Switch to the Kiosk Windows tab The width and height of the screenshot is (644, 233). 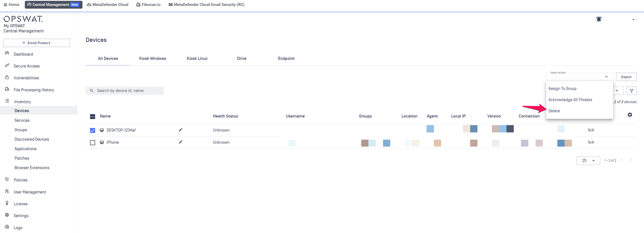tap(152, 58)
